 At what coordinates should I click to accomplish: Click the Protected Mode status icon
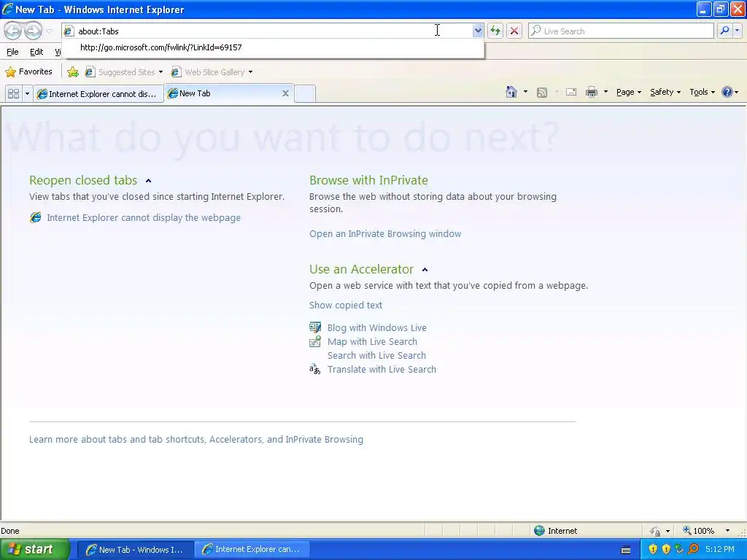[656, 531]
